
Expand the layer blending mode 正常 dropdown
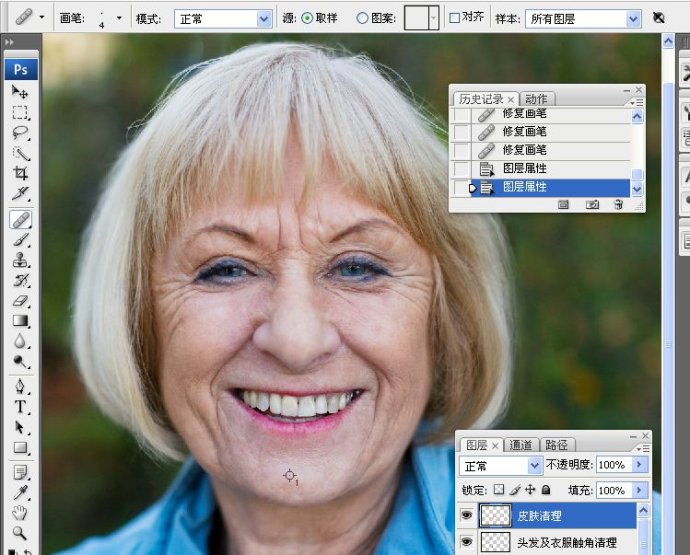[500, 466]
